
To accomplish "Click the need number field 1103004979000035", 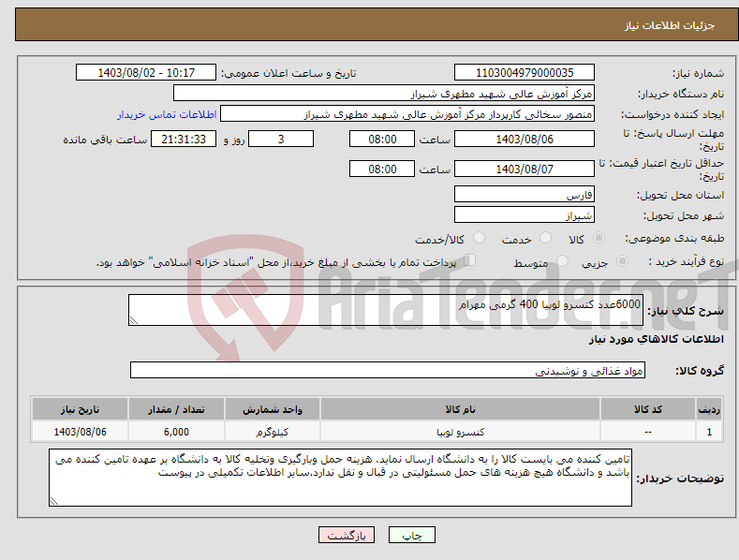I will tap(525, 73).
